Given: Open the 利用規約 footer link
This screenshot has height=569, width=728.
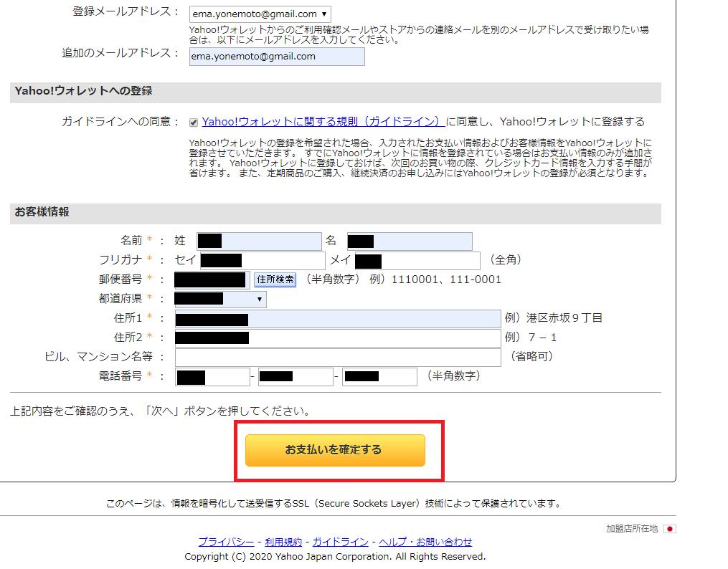Looking at the screenshot, I should coord(283,542).
